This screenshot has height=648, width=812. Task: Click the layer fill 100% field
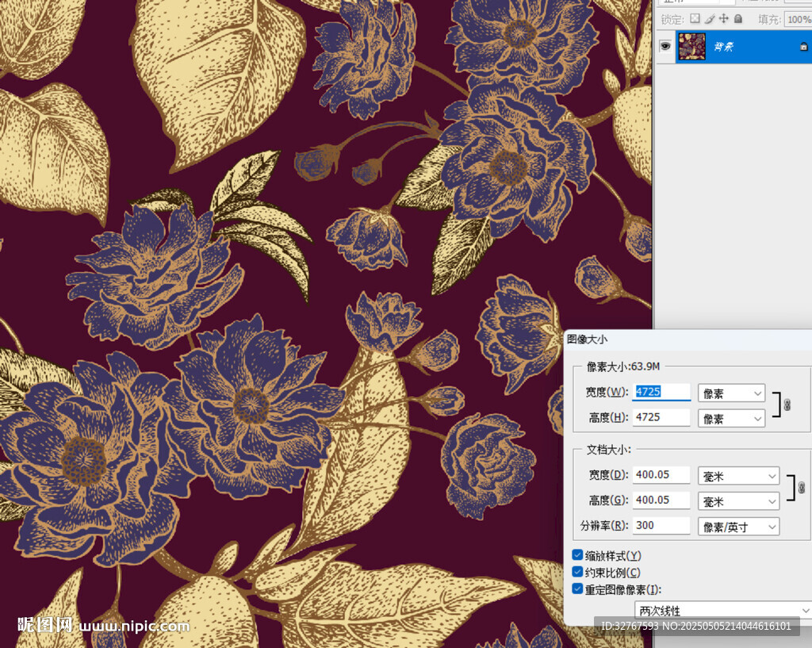(797, 19)
